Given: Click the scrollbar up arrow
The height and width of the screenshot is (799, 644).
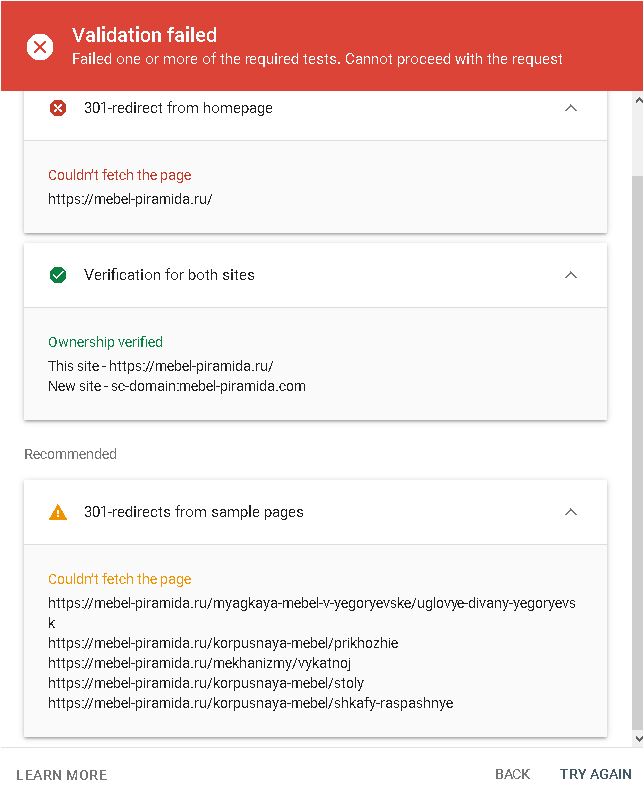Looking at the screenshot, I should 637,99.
